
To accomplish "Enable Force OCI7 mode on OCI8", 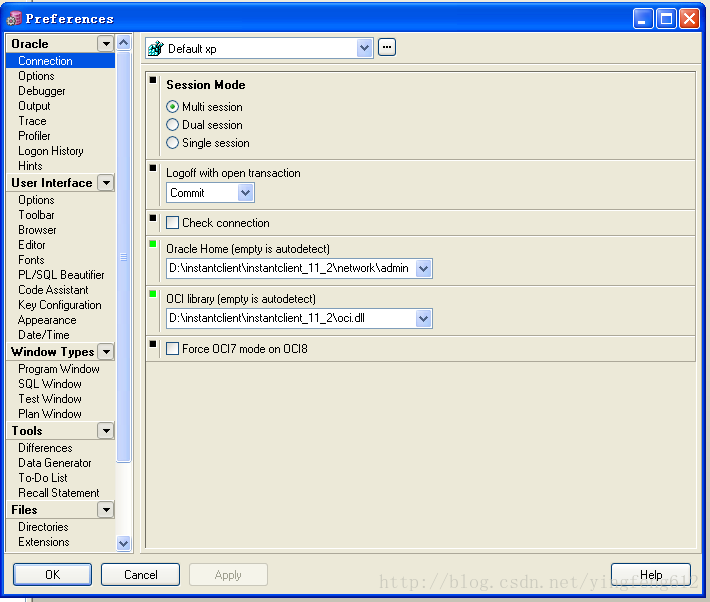I will 172,348.
